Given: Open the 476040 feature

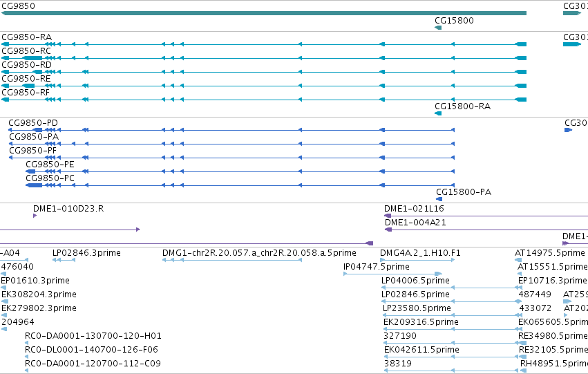Looking at the screenshot, I should tap(17, 267).
